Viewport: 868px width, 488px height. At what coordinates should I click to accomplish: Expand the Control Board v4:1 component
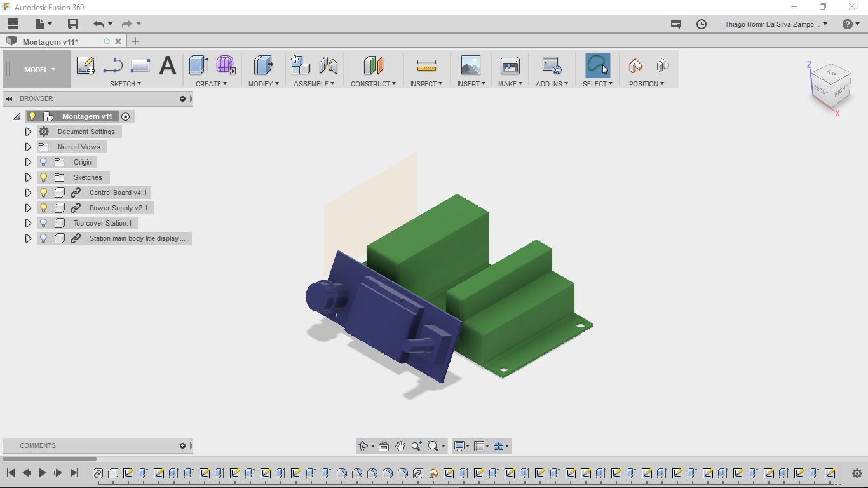coord(28,193)
